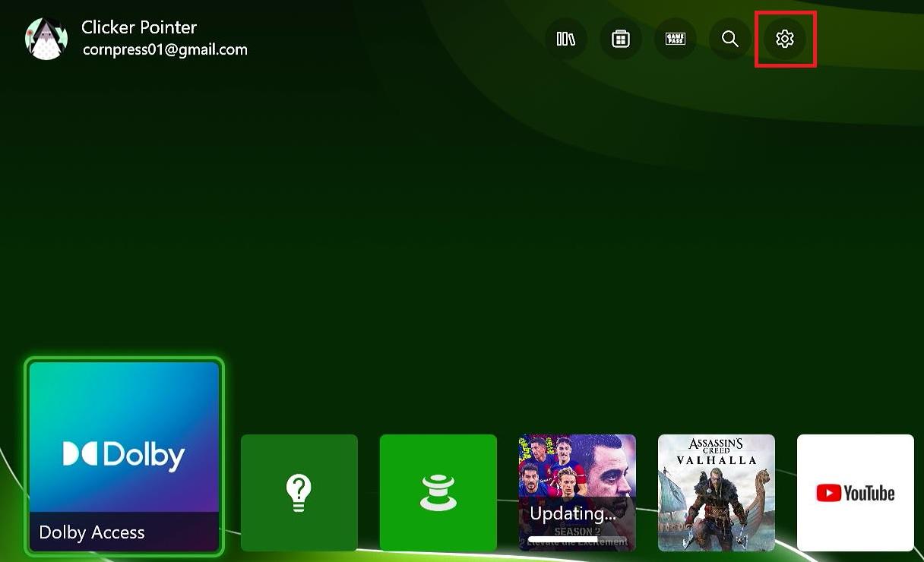Screen dimensions: 924x562
Task: Open the Tips lightbulb tile
Action: click(x=299, y=493)
